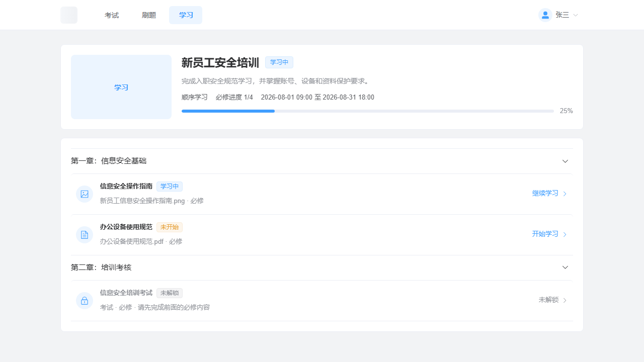This screenshot has width=644, height=362.
Task: Select the 学习 tab
Action: click(x=186, y=15)
